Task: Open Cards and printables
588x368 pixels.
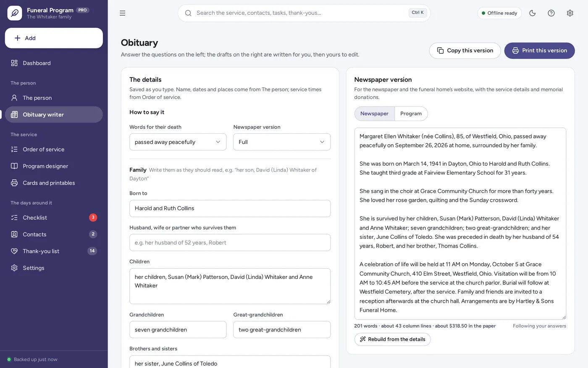Action: (x=54, y=183)
